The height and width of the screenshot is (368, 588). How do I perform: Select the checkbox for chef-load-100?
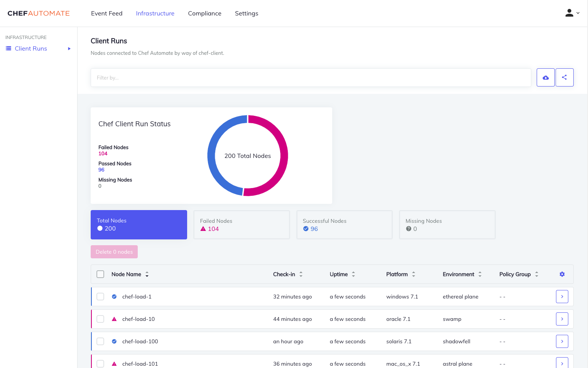tap(100, 341)
